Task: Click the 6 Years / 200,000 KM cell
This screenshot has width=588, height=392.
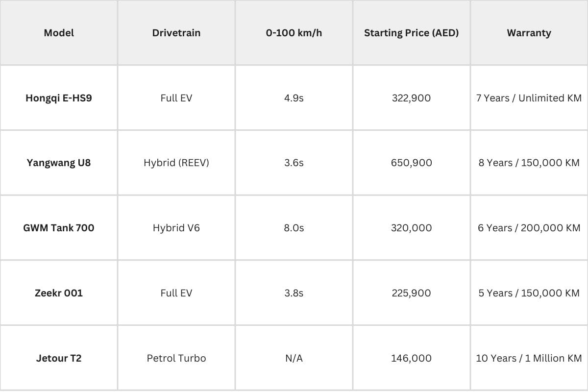Action: pyautogui.click(x=529, y=228)
